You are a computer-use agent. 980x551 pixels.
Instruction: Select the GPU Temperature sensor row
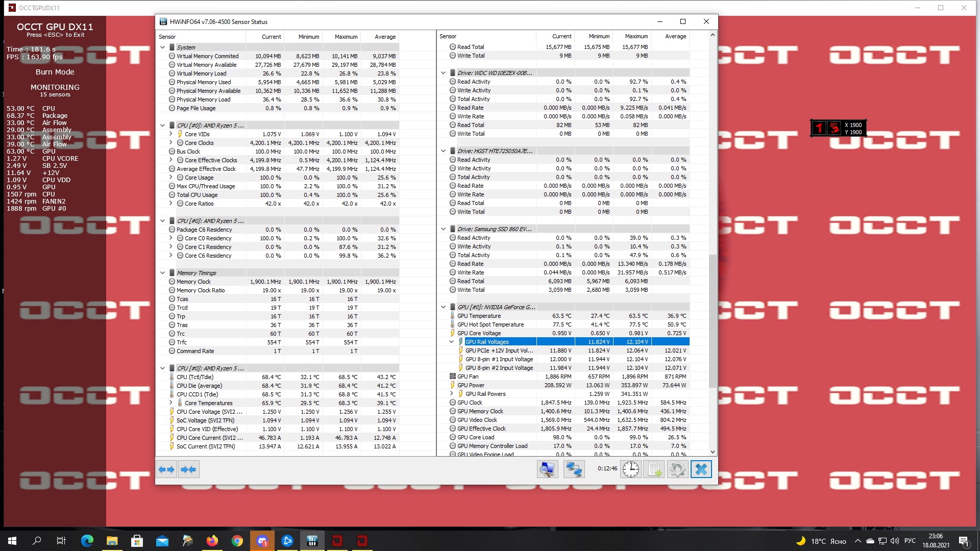point(479,316)
